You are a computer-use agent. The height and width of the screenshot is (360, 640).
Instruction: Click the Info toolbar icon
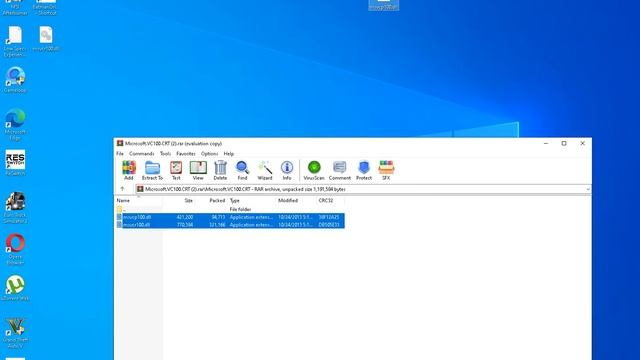pyautogui.click(x=287, y=170)
